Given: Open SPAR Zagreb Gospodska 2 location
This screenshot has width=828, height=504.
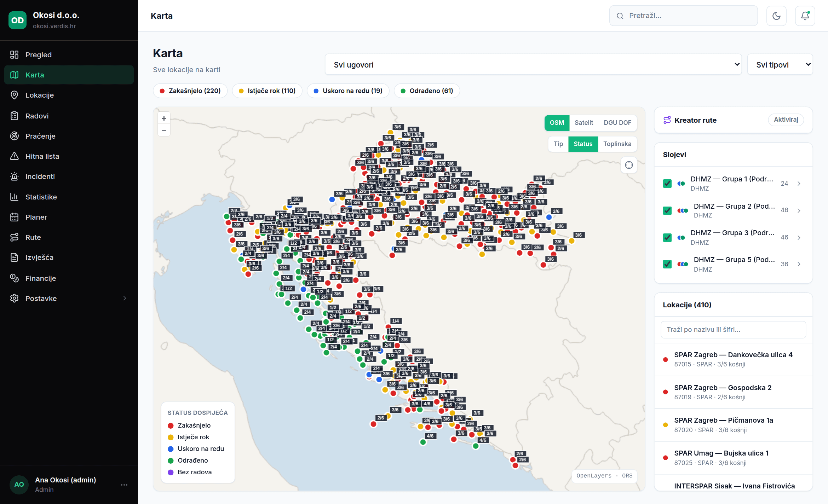Looking at the screenshot, I should (x=733, y=392).
